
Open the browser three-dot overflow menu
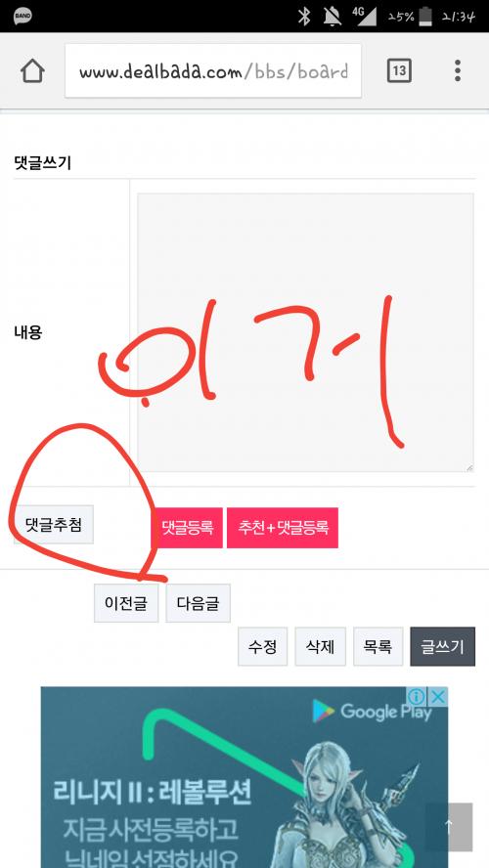coord(458,70)
